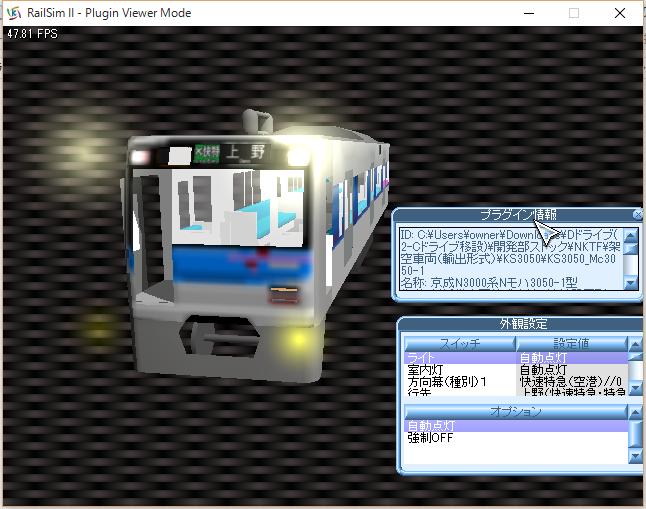646x509 pixels.
Task: Click the 47.81 FPS counter
Action: pos(33,34)
